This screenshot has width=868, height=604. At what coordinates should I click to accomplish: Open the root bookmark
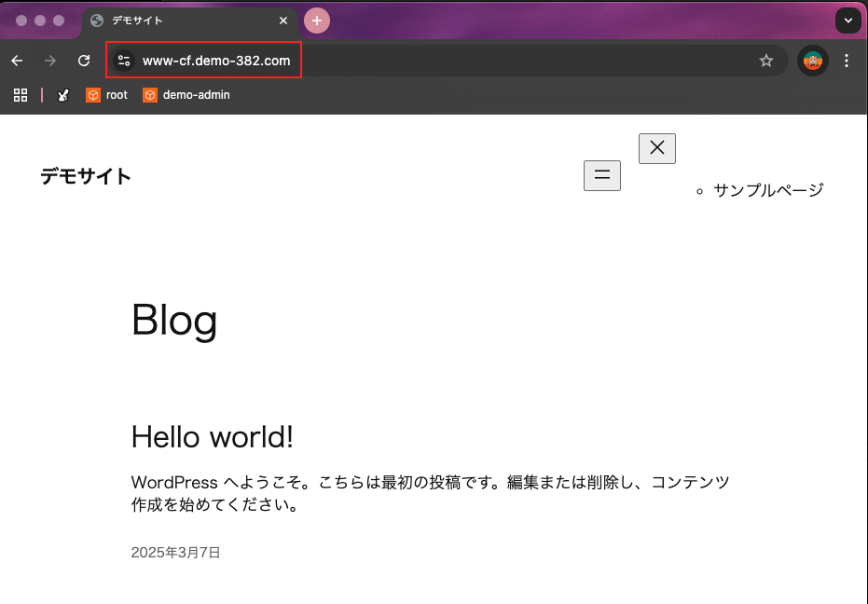click(x=107, y=95)
